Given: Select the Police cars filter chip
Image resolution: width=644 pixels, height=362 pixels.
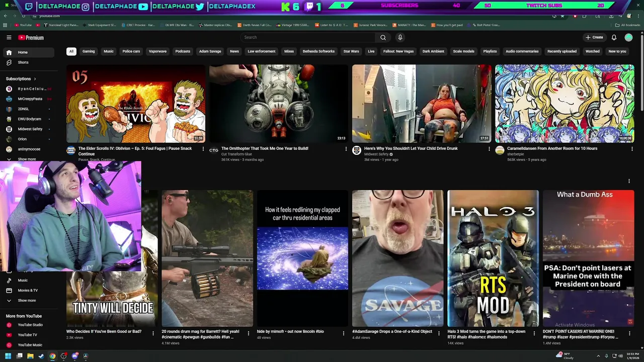Looking at the screenshot, I should pos(131,51).
